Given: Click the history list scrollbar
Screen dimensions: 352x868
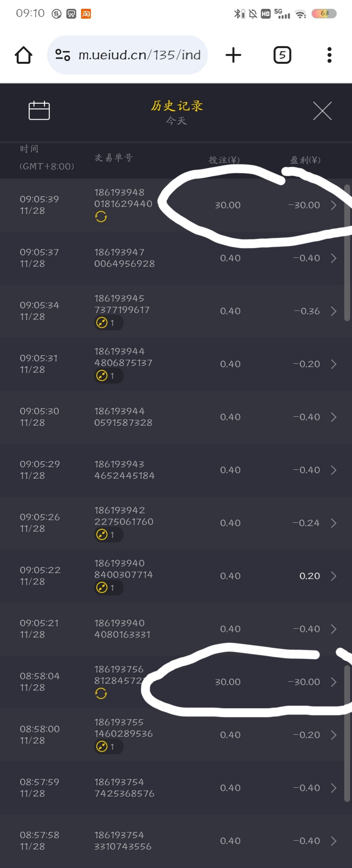Looking at the screenshot, I should (x=347, y=253).
